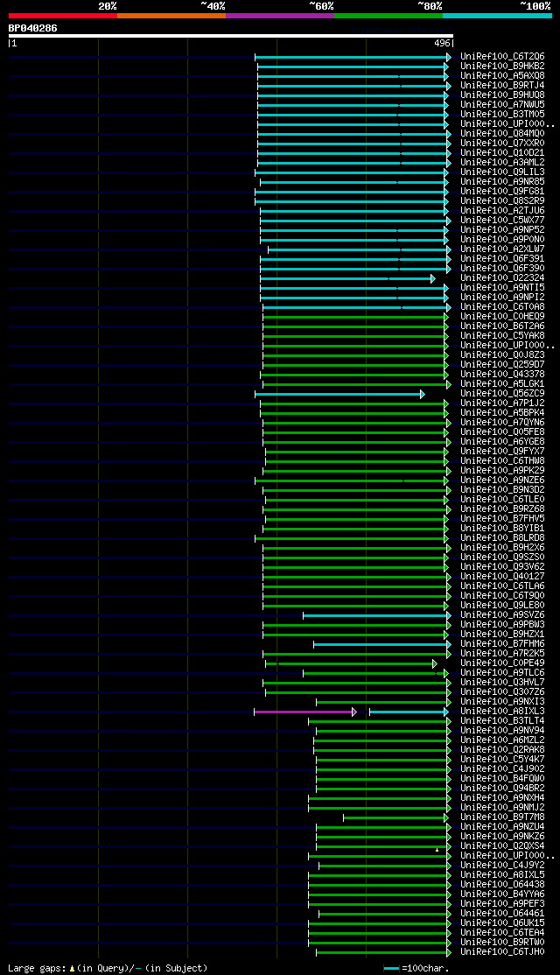This screenshot has height=975, width=560.
Task: Open hit UniRef100_A5AXQ8
Action: 503,76
